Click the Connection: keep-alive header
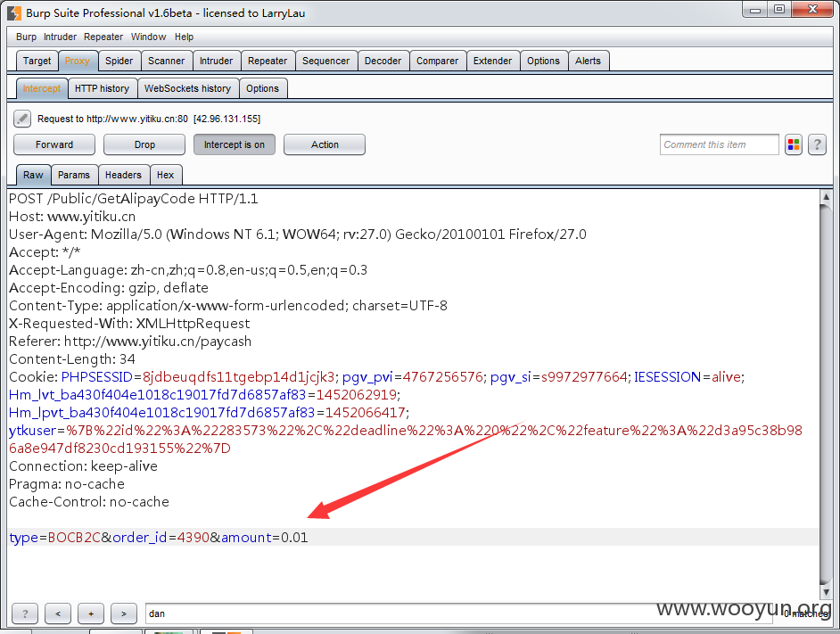Image resolution: width=840 pixels, height=634 pixels. (84, 466)
